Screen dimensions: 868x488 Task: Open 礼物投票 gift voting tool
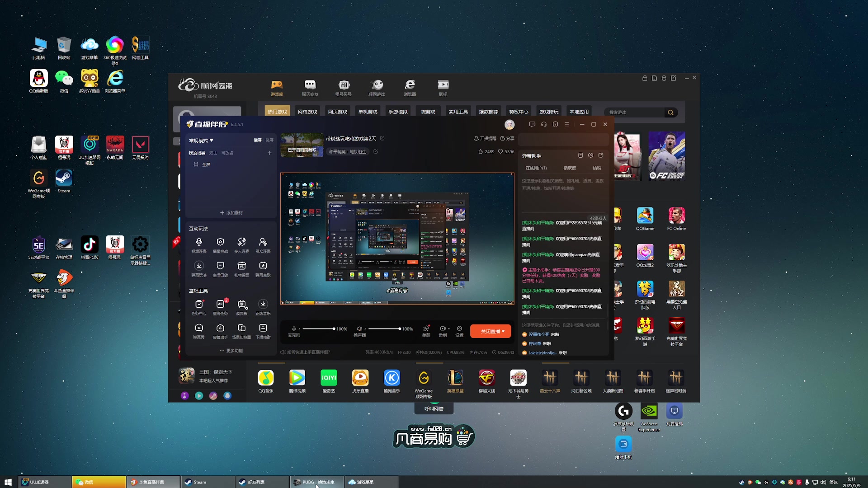(x=241, y=269)
